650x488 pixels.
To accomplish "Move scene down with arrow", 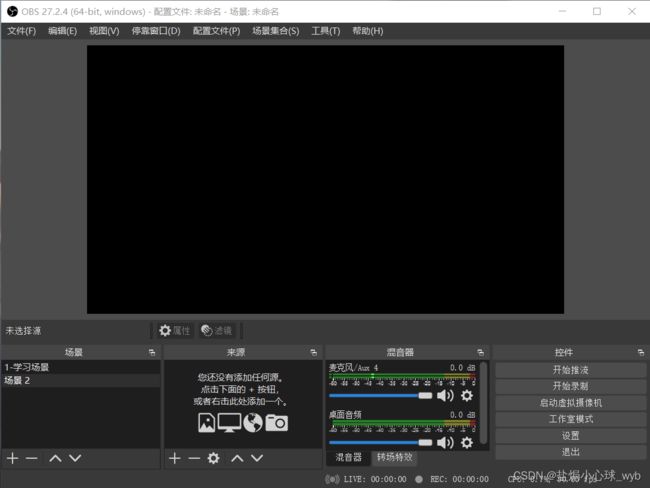I will pos(75,458).
